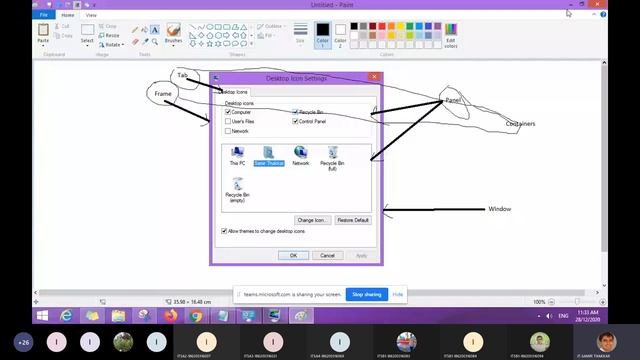The width and height of the screenshot is (640, 360).
Task: Open the Rotate dropdown
Action: (111, 44)
